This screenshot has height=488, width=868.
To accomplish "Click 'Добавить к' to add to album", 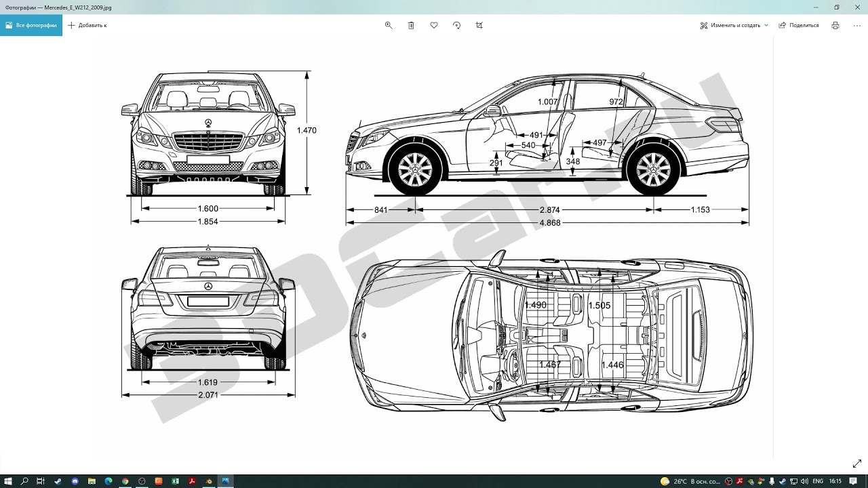I will pyautogui.click(x=87, y=25).
